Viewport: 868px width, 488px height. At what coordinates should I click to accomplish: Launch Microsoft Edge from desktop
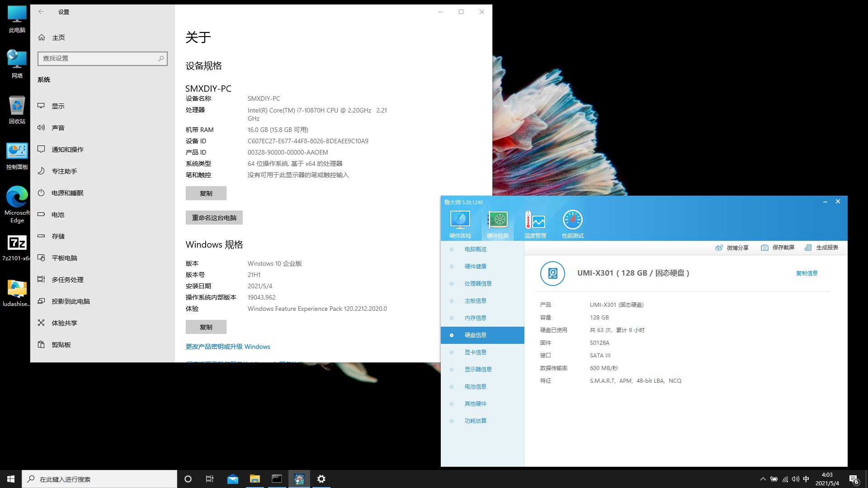pos(17,204)
